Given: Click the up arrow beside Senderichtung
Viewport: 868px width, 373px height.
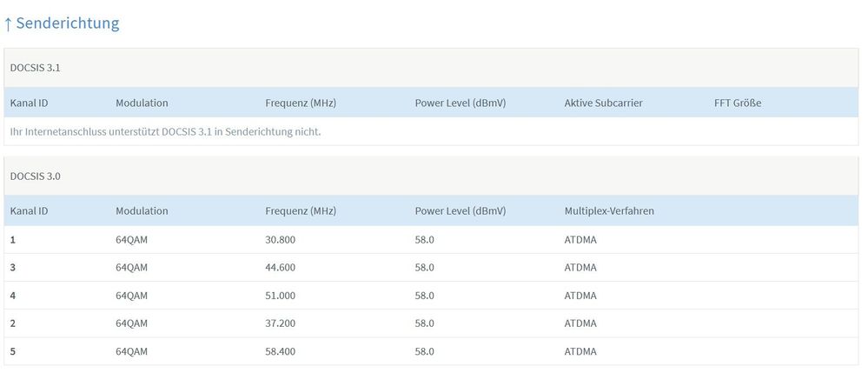Looking at the screenshot, I should point(8,23).
